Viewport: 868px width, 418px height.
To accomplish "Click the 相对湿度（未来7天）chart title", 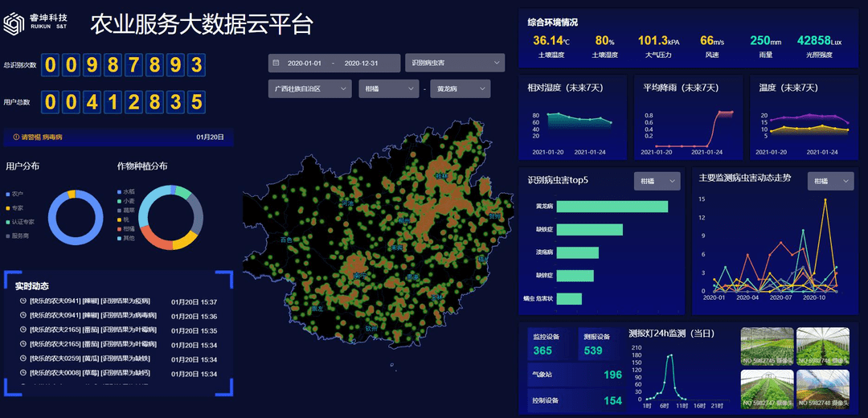I will pos(565,88).
